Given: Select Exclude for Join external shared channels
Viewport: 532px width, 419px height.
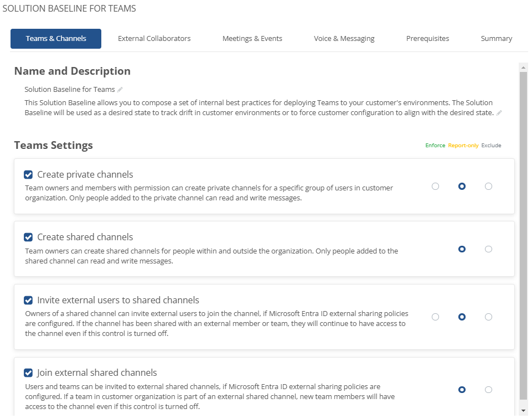Looking at the screenshot, I should tap(488, 390).
